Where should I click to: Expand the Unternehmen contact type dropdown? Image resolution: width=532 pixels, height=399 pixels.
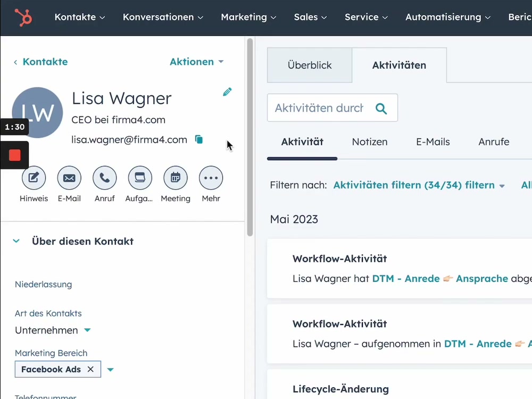click(88, 330)
